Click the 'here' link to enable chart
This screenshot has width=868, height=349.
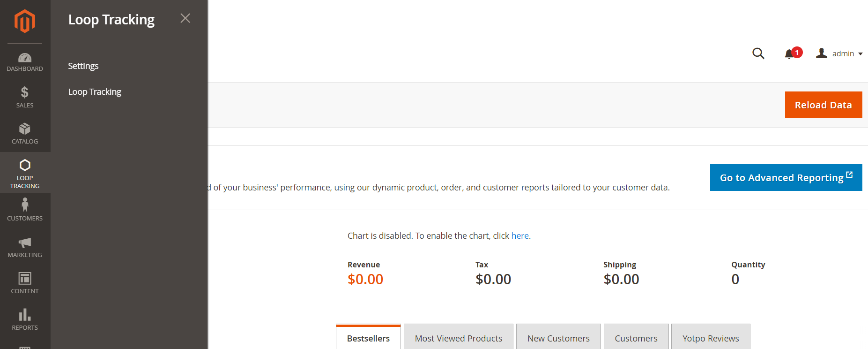pos(520,236)
